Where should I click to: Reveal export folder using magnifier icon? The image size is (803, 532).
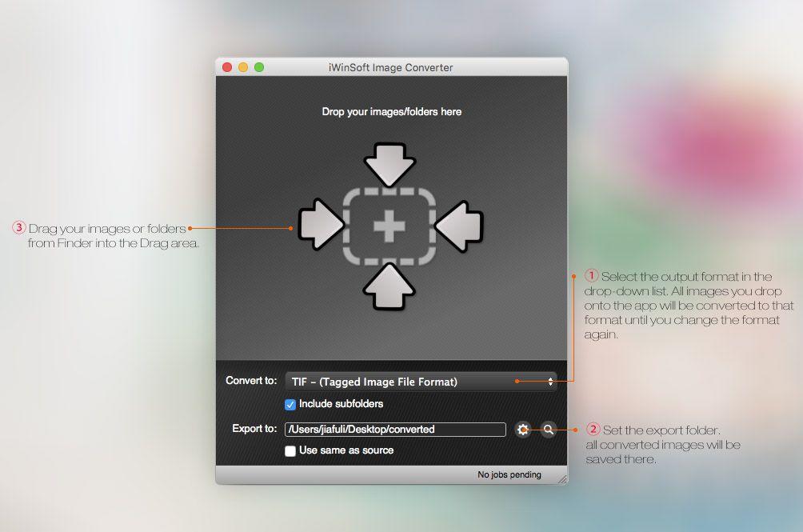(548, 430)
